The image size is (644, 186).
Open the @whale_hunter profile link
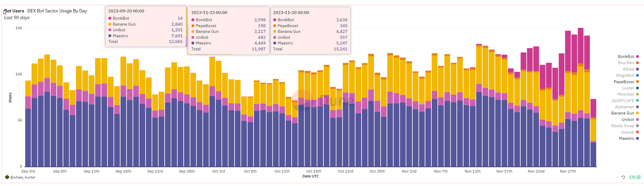(x=23, y=178)
